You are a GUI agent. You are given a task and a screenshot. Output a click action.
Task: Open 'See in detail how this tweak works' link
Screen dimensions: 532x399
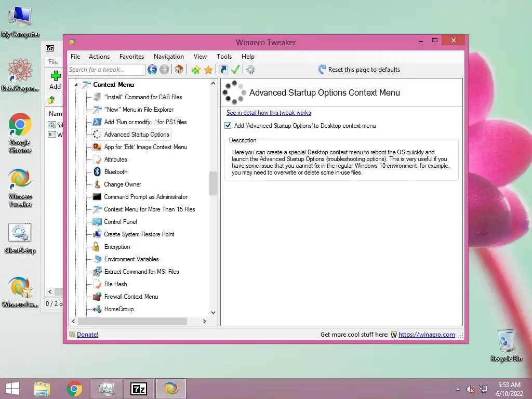(x=269, y=113)
